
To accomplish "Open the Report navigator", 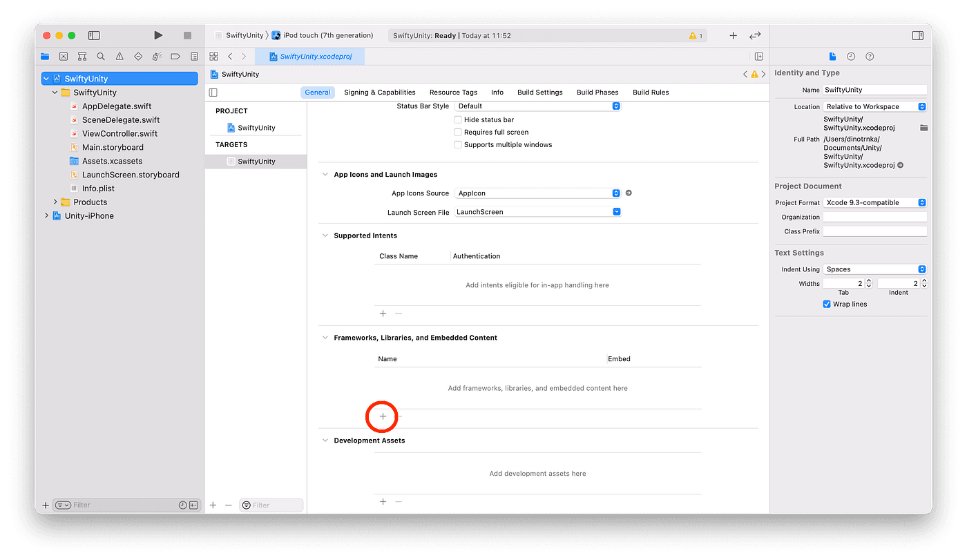I will pos(194,57).
